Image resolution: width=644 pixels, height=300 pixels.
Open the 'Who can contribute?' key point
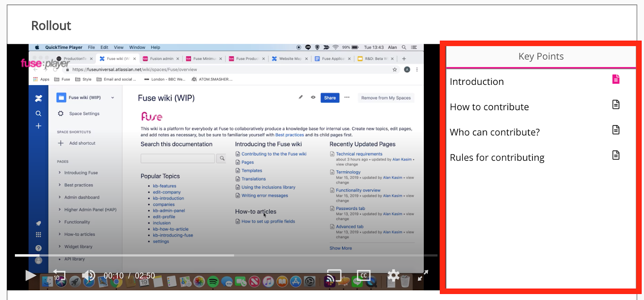pos(495,132)
